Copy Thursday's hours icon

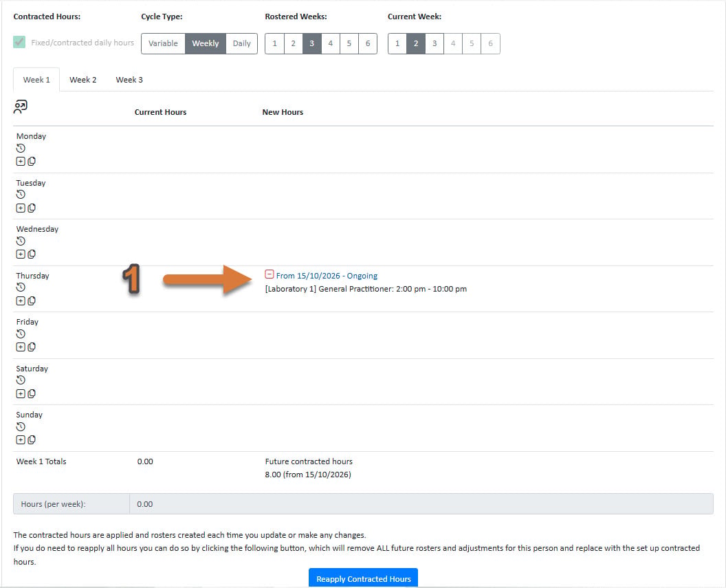(32, 301)
